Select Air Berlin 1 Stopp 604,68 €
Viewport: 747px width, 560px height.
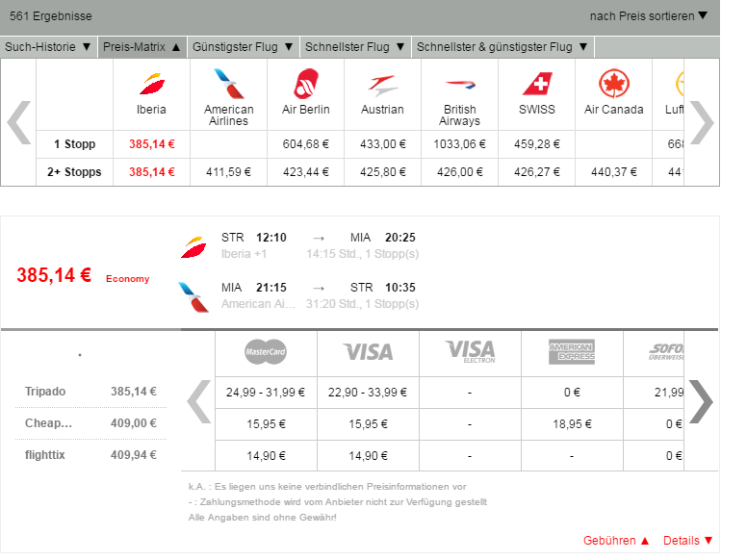306,143
